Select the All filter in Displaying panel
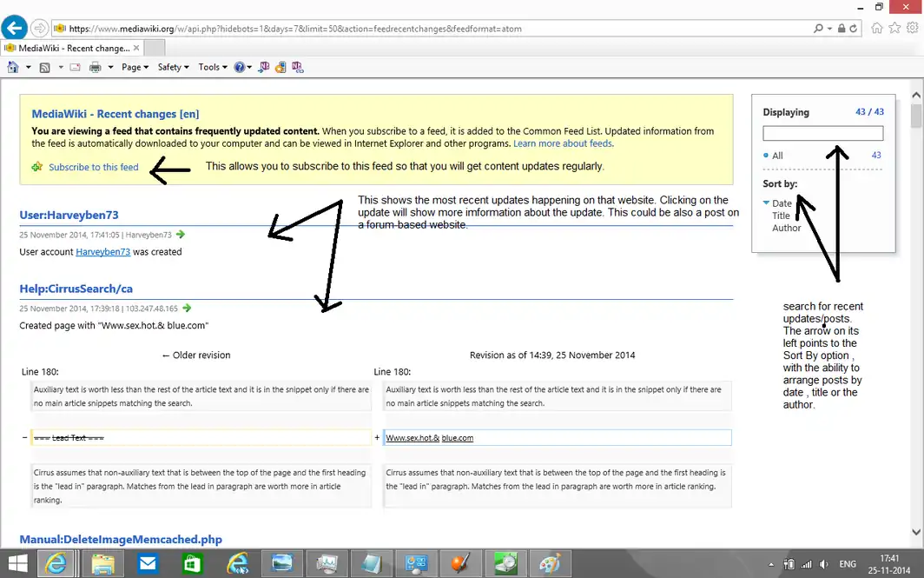Screen dimensions: 924x578 tap(777, 156)
